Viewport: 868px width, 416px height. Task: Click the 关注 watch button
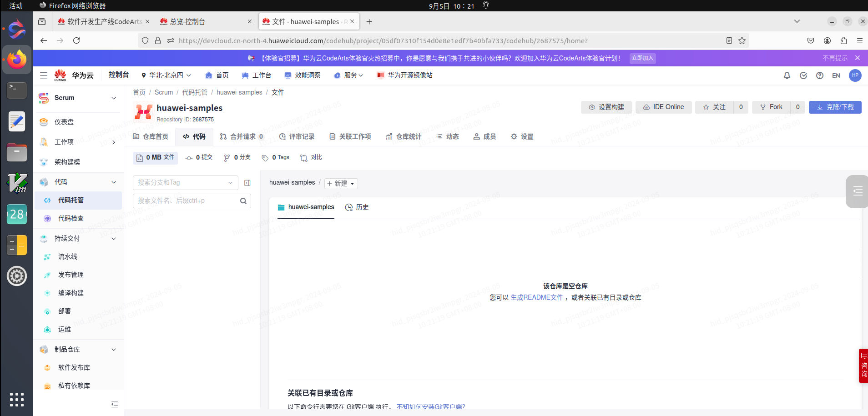[715, 107]
